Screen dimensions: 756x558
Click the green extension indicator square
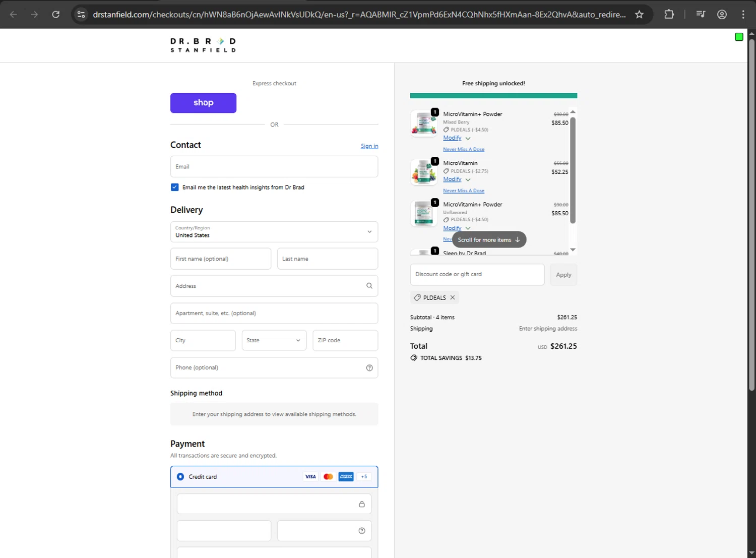tap(739, 37)
